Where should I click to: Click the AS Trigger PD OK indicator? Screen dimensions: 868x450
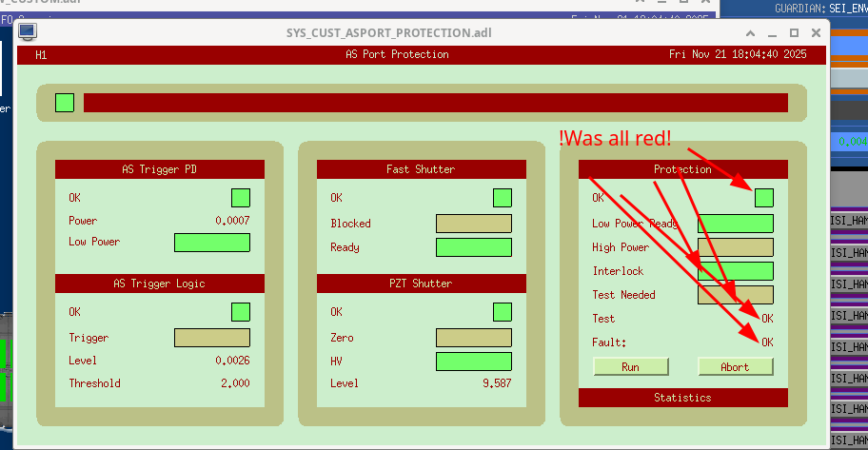(x=241, y=198)
